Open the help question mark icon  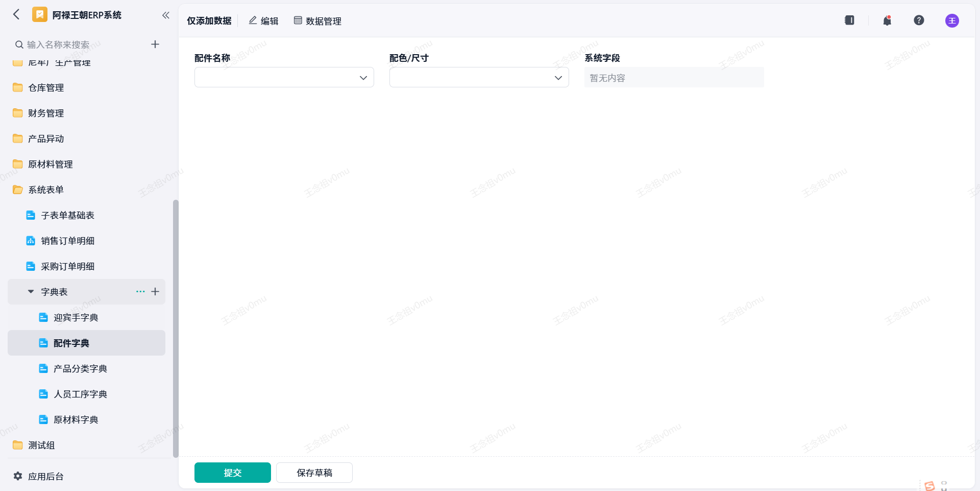point(919,20)
